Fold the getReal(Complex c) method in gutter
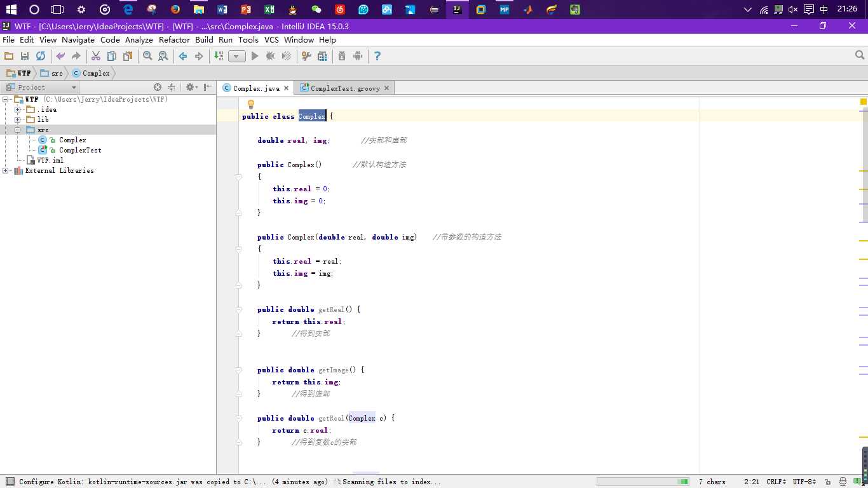Image resolution: width=868 pixels, height=488 pixels. [x=239, y=418]
